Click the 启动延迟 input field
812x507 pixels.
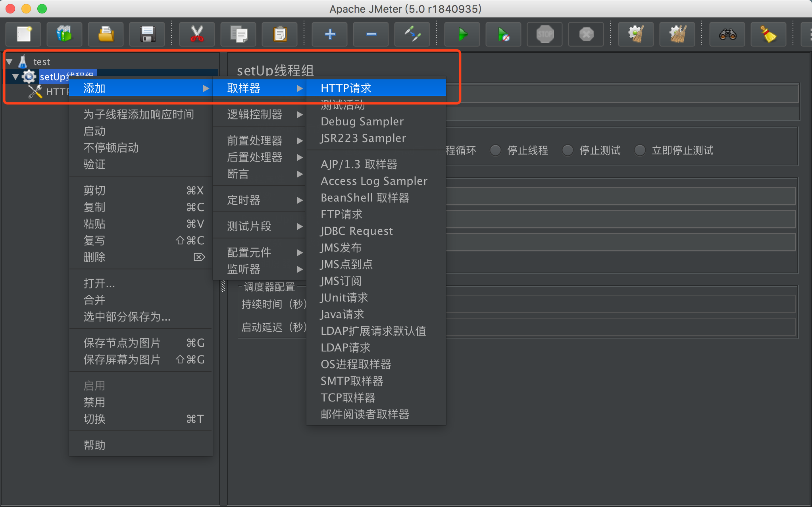(621, 327)
